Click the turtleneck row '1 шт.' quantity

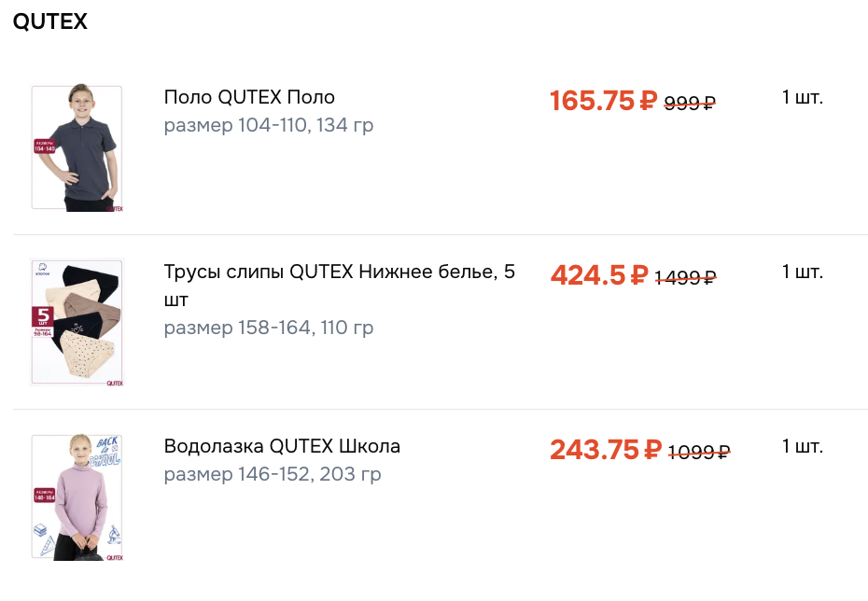pos(803,446)
